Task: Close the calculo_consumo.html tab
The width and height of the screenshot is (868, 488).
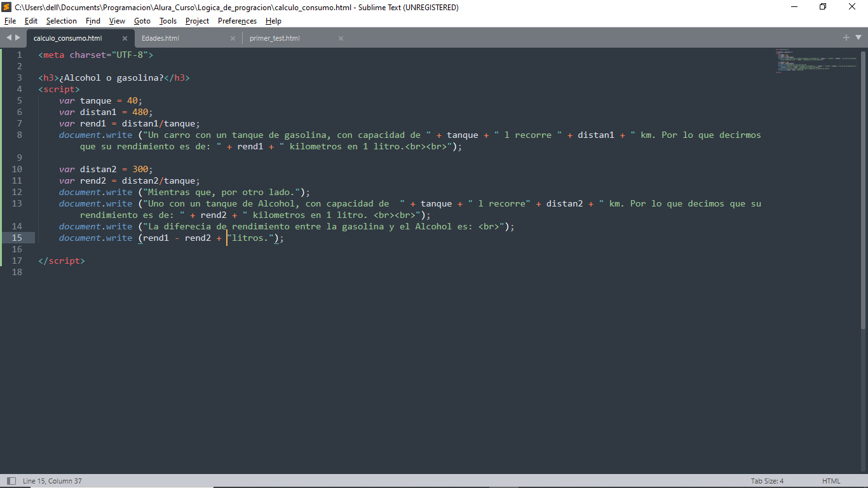Action: click(x=125, y=38)
